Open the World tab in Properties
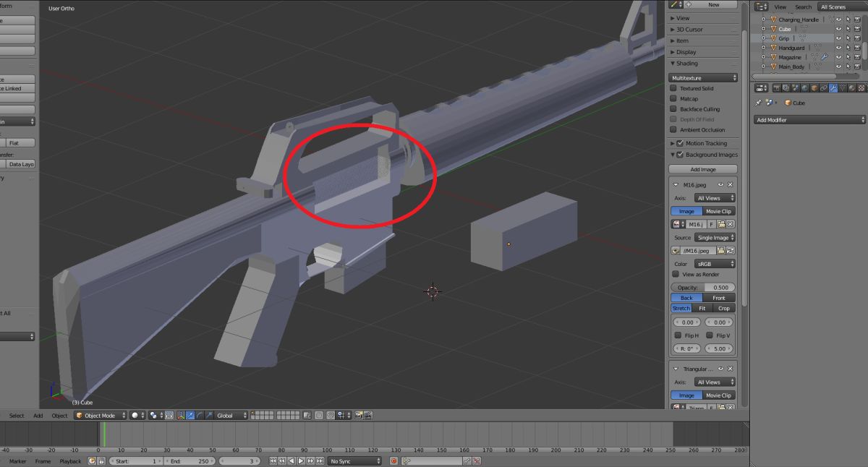The height and width of the screenshot is (467, 868). click(x=804, y=87)
